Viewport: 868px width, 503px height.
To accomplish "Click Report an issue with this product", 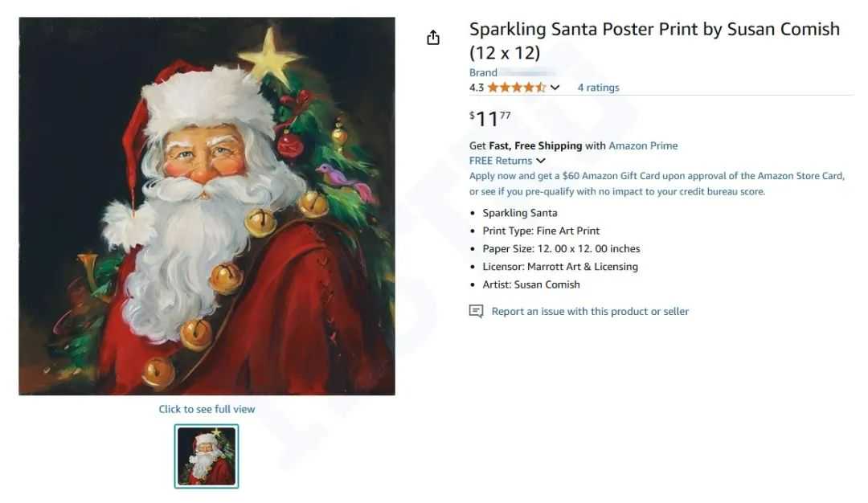I will (x=590, y=311).
